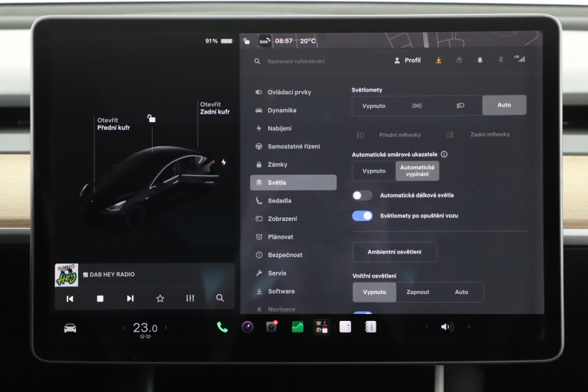Tap the 23.0 temperature display
Viewport: 588px width, 392px height.
(x=145, y=328)
